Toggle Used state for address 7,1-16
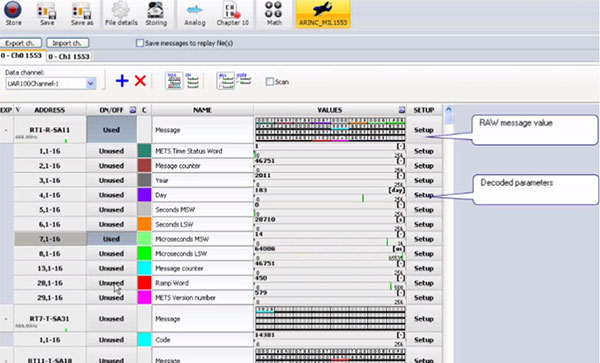Viewport: 600px width, 363px height. (111, 239)
